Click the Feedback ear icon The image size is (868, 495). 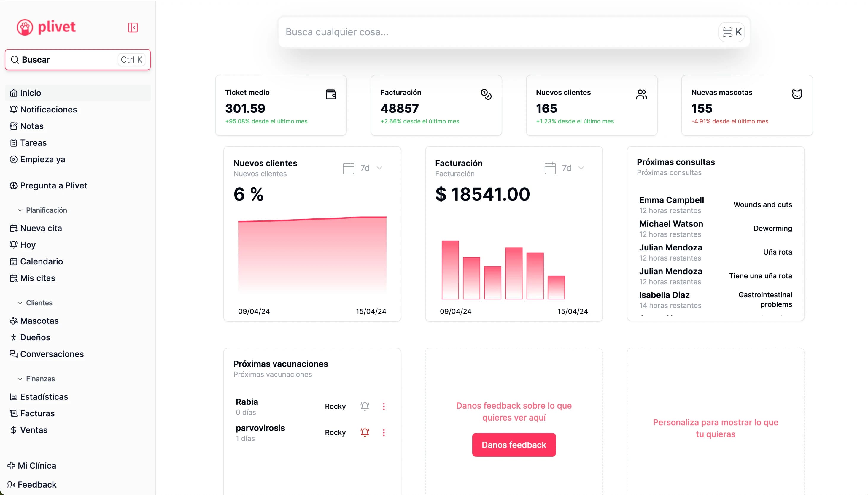tap(11, 485)
